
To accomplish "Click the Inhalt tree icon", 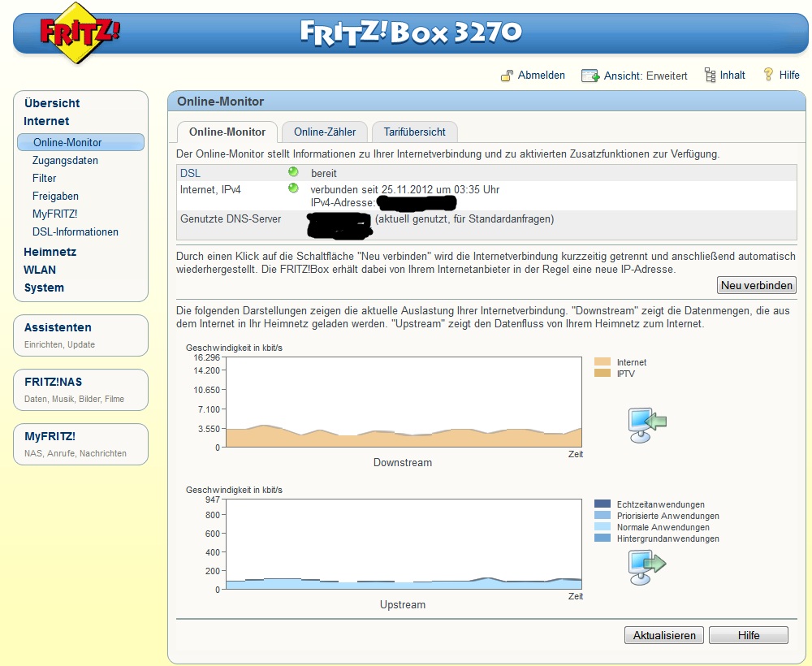I will tap(710, 75).
